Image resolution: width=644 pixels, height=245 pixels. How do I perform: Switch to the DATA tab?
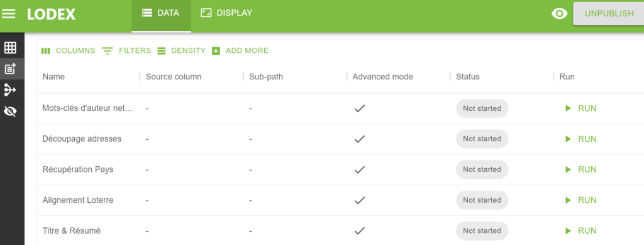pyautogui.click(x=161, y=13)
